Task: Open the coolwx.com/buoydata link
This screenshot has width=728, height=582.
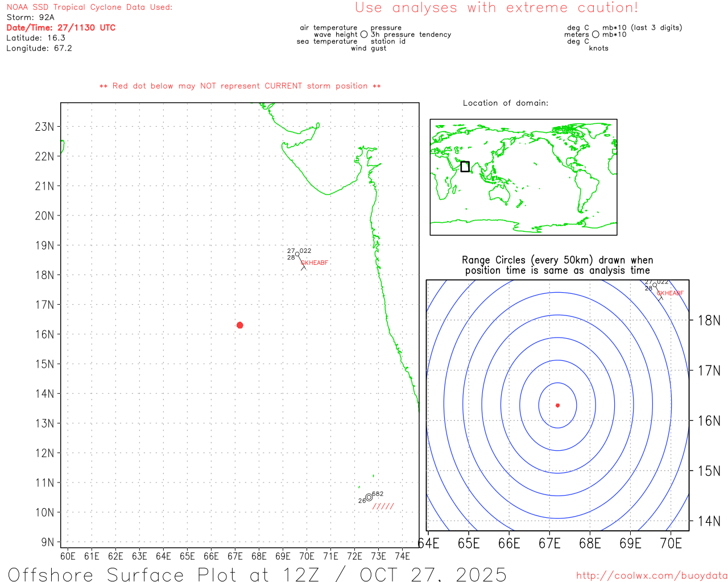Action: click(652, 576)
